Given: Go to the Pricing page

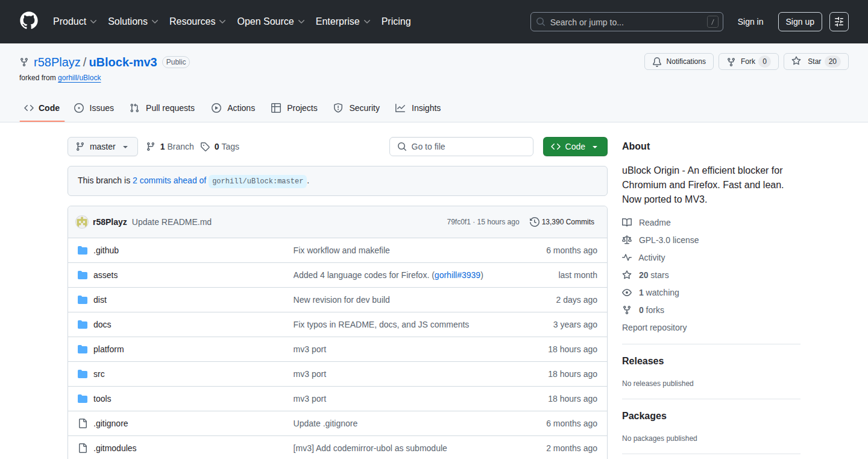Looking at the screenshot, I should [x=396, y=22].
